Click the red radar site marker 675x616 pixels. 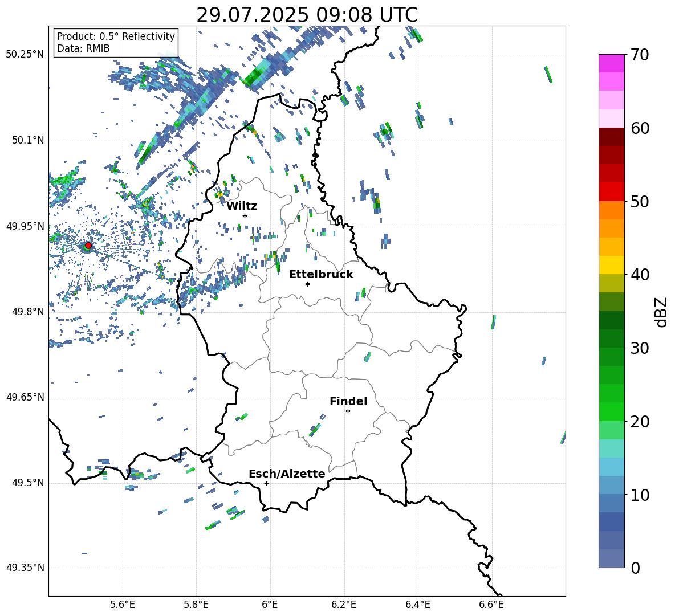click(88, 246)
